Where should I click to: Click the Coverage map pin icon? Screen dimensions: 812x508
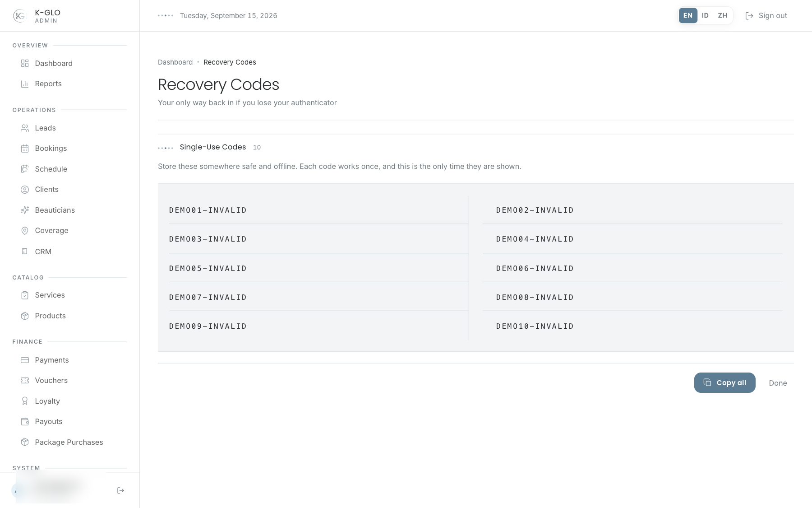tap(25, 231)
